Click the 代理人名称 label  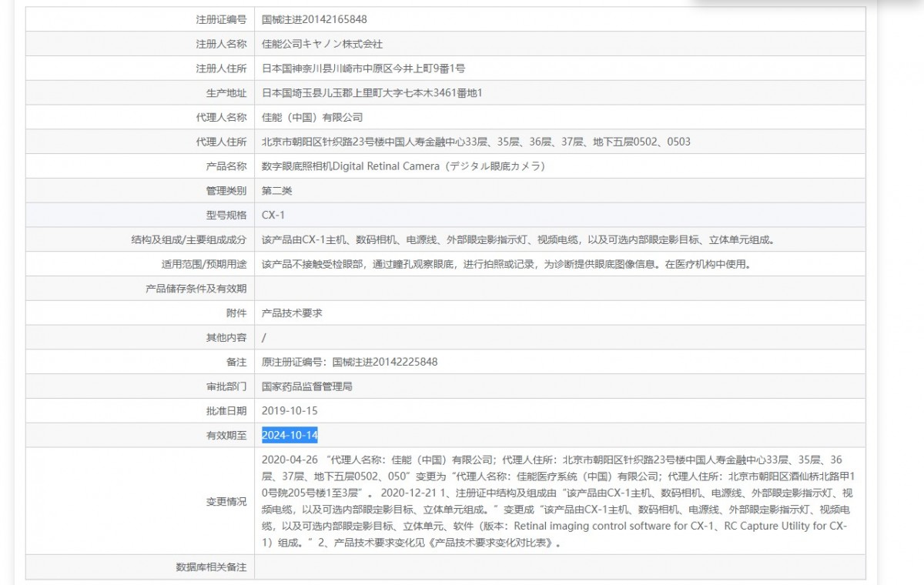[x=222, y=118]
